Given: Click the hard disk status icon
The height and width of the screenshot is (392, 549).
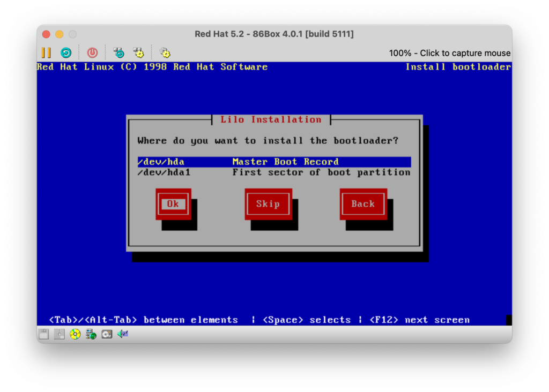Looking at the screenshot, I should [x=107, y=334].
